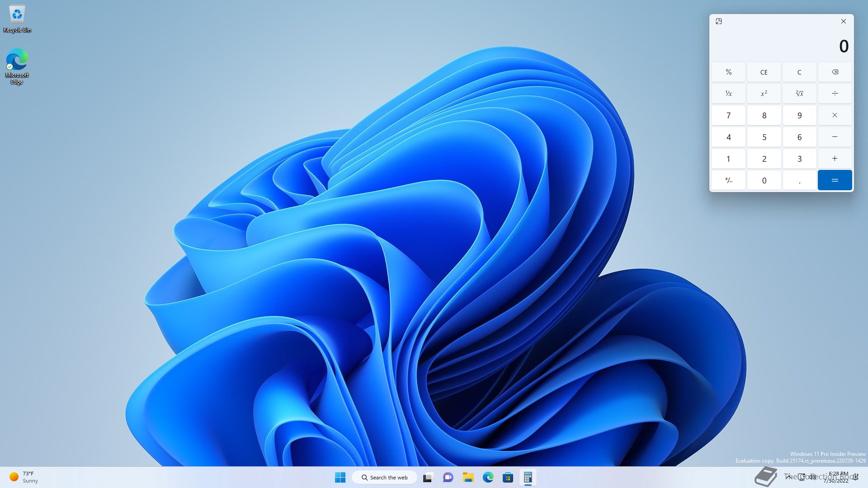Click the square root button
This screenshot has width=868, height=488.
click(799, 94)
